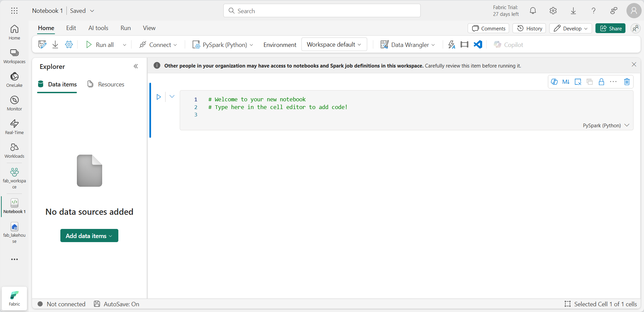Open notifications bell
Screen dimensions: 644x312
click(x=533, y=11)
